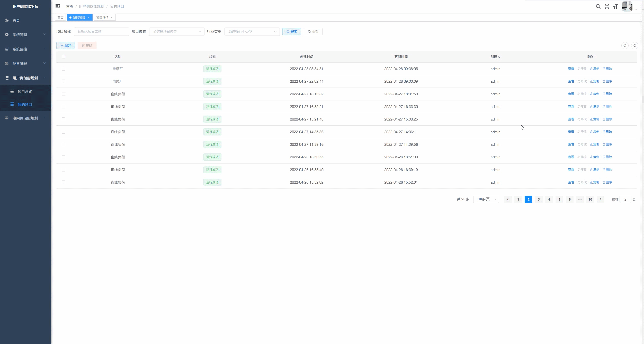Open the font size setting icon

pyautogui.click(x=615, y=6)
